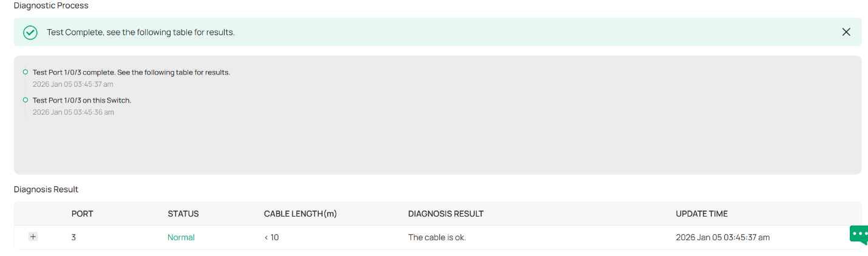Viewport: 868px width, 256px height.
Task: Open the green chat support bubble
Action: tap(859, 234)
